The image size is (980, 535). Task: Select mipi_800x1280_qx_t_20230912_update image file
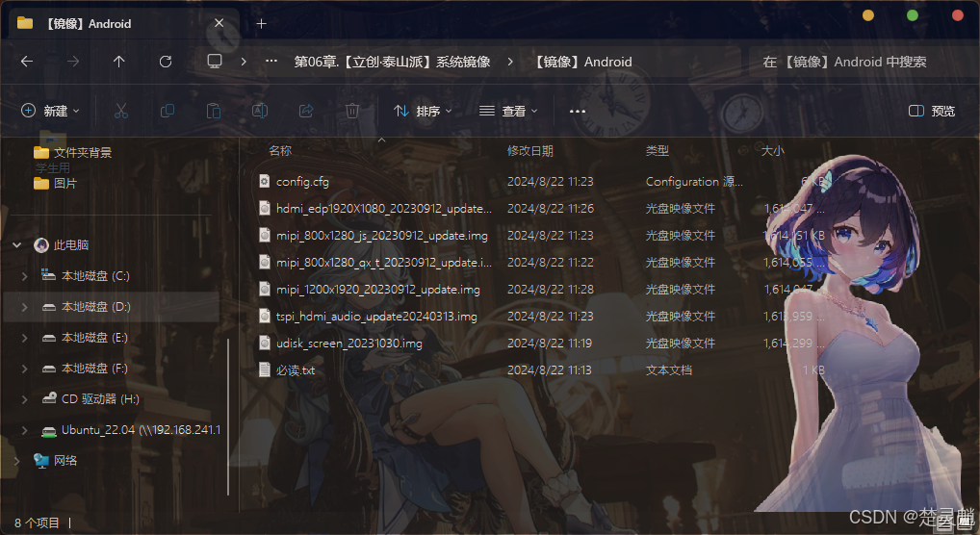[x=384, y=262]
